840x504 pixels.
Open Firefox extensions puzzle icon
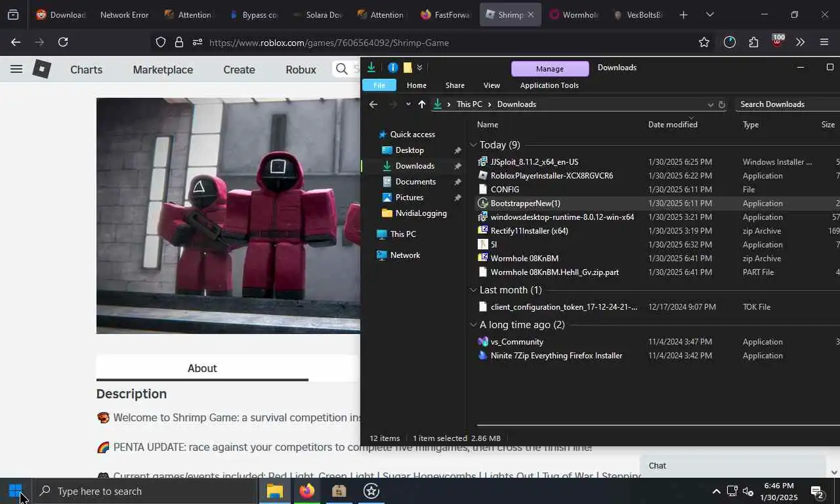[x=753, y=42]
